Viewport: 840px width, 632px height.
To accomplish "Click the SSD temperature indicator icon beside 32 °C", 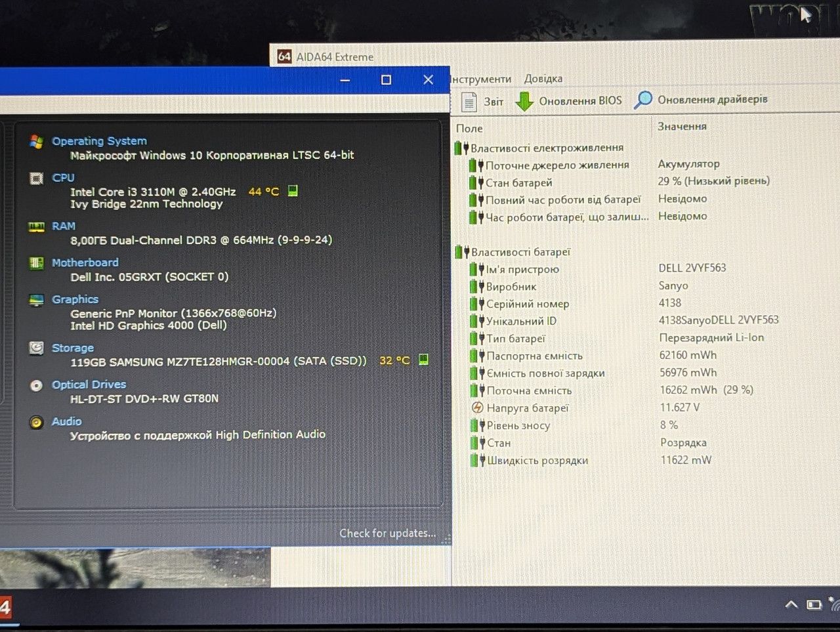I will tap(424, 360).
